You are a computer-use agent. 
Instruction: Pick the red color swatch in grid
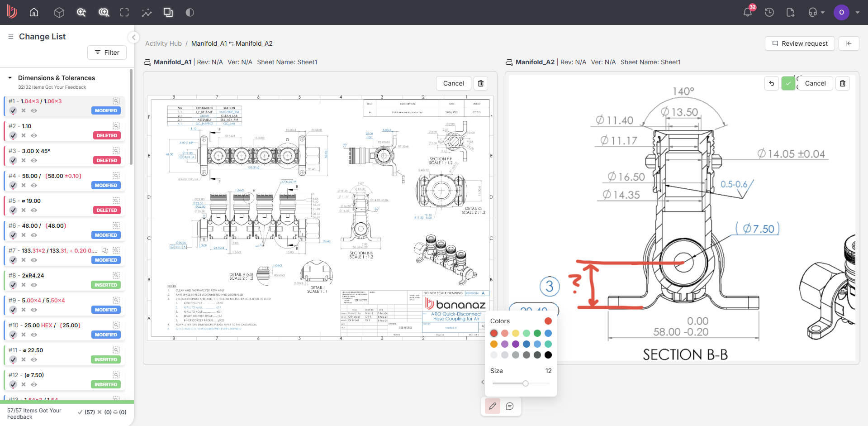point(494,333)
